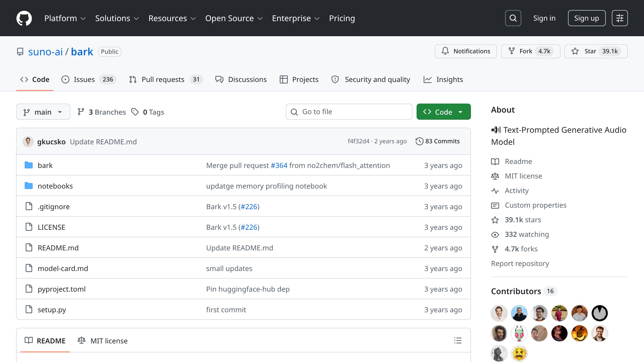Image resolution: width=644 pixels, height=362 pixels.
Task: Click the star icon beside 39.1k stars
Action: tap(495, 220)
